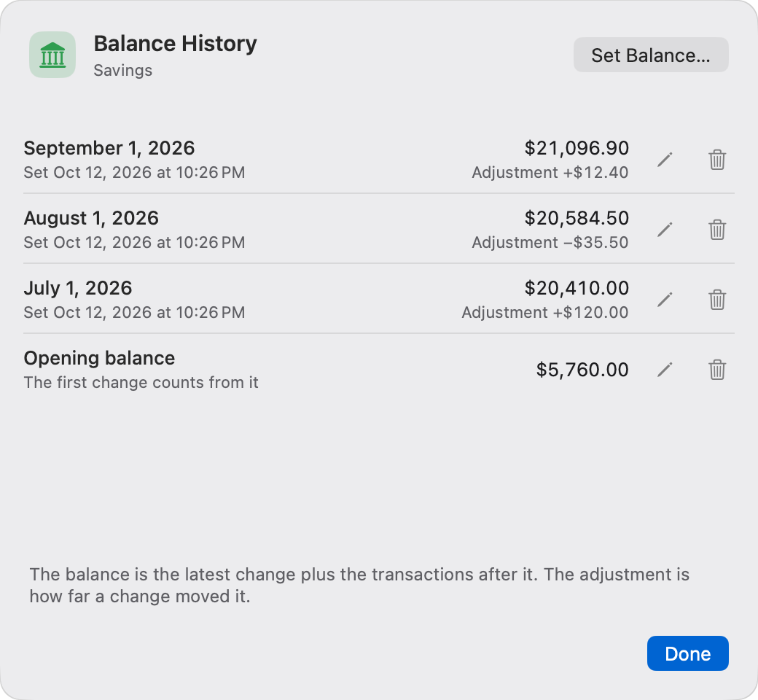Open the Set Balance… dialog
This screenshot has width=758, height=700.
point(651,55)
